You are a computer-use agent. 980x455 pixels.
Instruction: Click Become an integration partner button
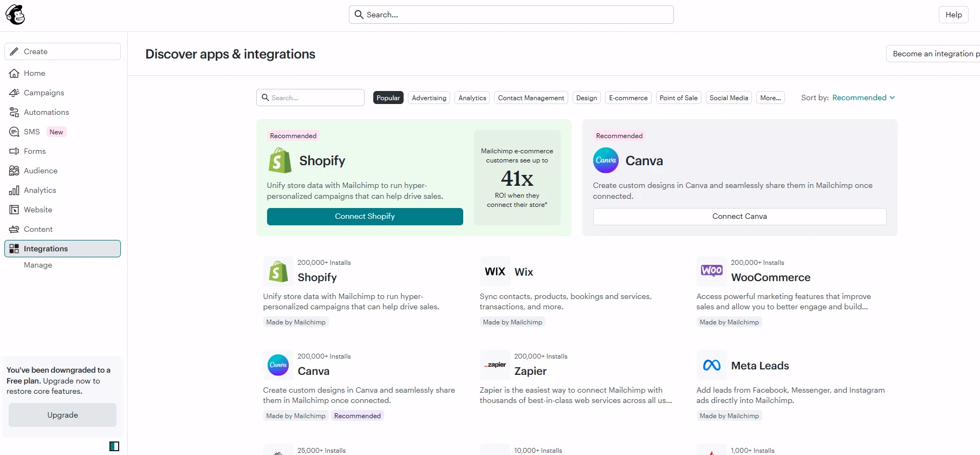933,54
